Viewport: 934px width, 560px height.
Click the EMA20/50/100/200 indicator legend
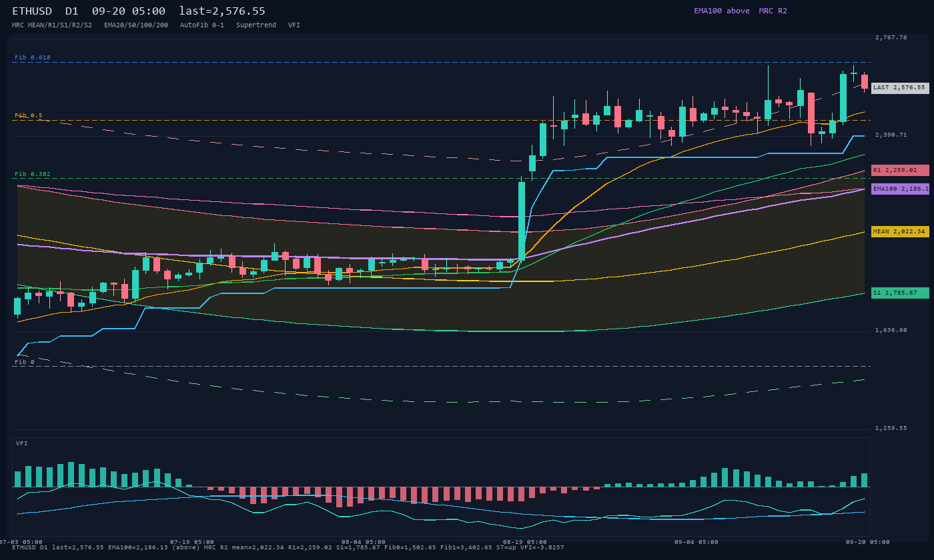(x=136, y=25)
